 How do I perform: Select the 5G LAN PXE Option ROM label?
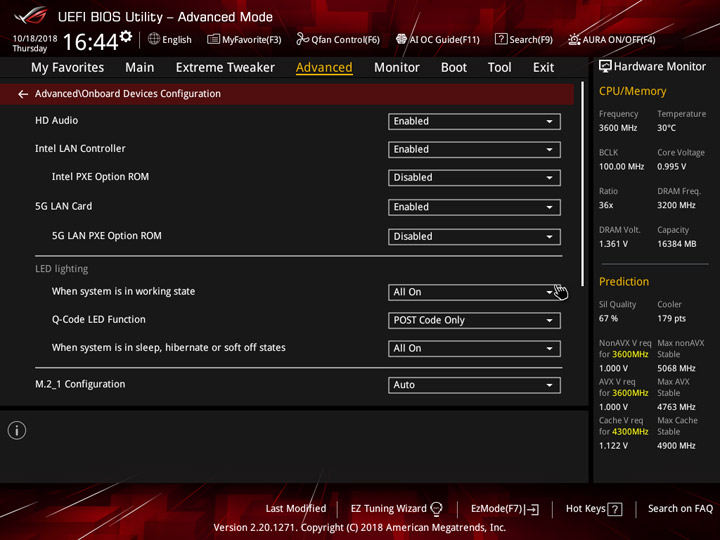(x=107, y=236)
